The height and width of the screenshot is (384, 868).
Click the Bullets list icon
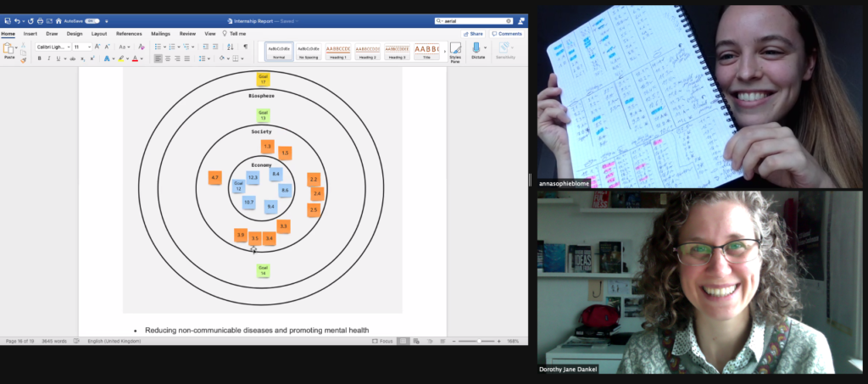[x=158, y=47]
